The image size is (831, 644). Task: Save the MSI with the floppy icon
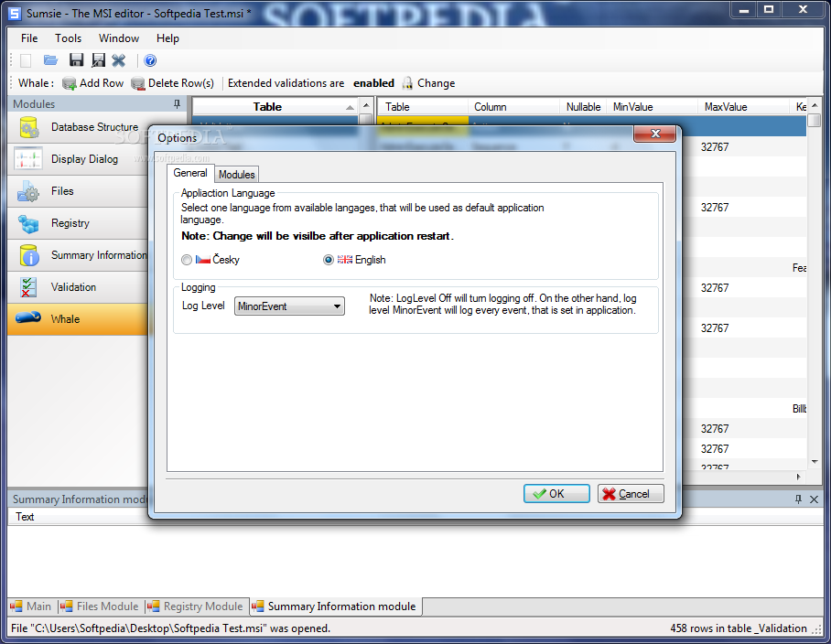[x=76, y=60]
